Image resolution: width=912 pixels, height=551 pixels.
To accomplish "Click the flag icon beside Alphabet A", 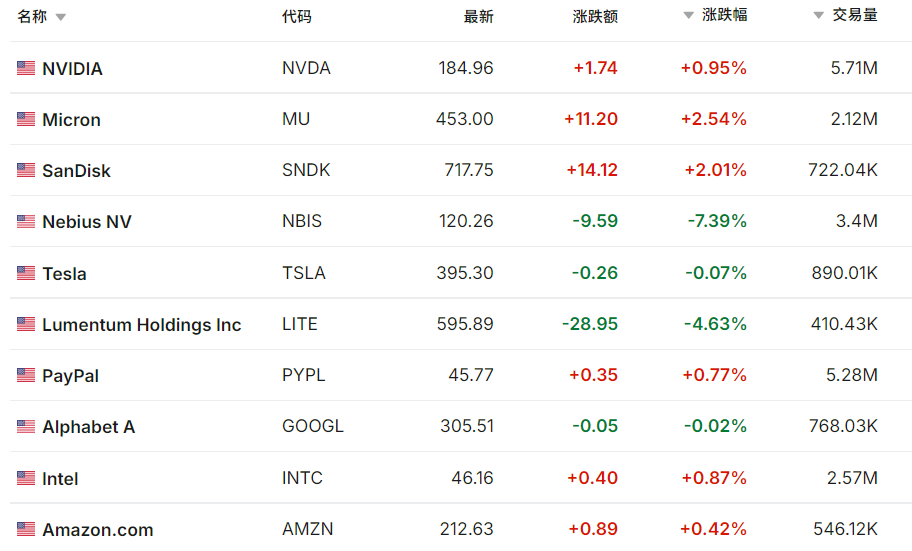I will (x=26, y=426).
